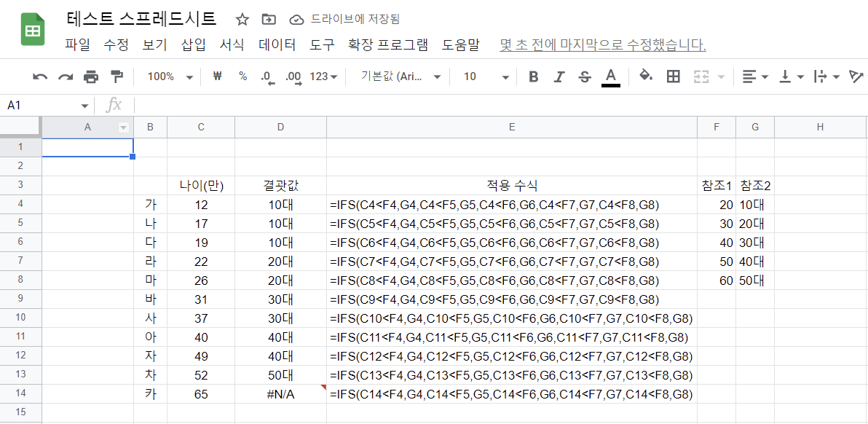Open the column A header dropdown arrow
The height and width of the screenshot is (424, 868).
(x=124, y=127)
